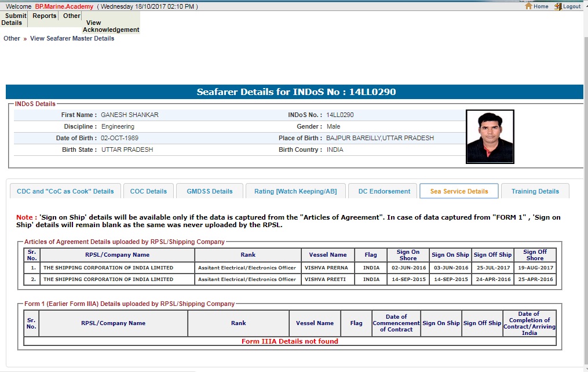This screenshot has height=372, width=588.
Task: Click the vertical page scrollbar
Action: tap(585, 174)
